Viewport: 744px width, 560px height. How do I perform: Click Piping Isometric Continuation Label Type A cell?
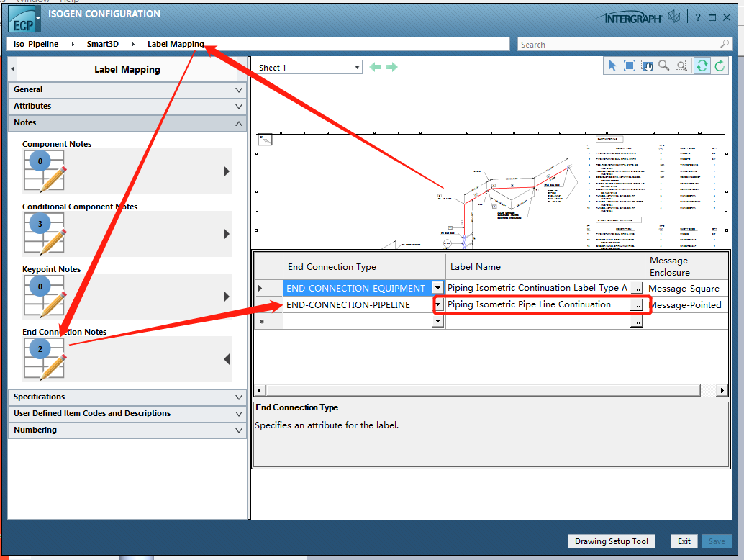[x=538, y=288]
